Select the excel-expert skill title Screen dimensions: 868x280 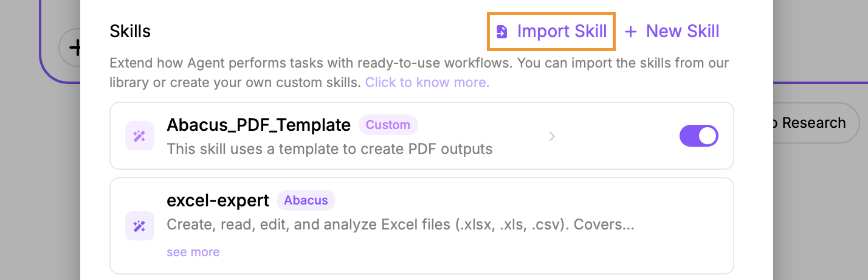[218, 200]
